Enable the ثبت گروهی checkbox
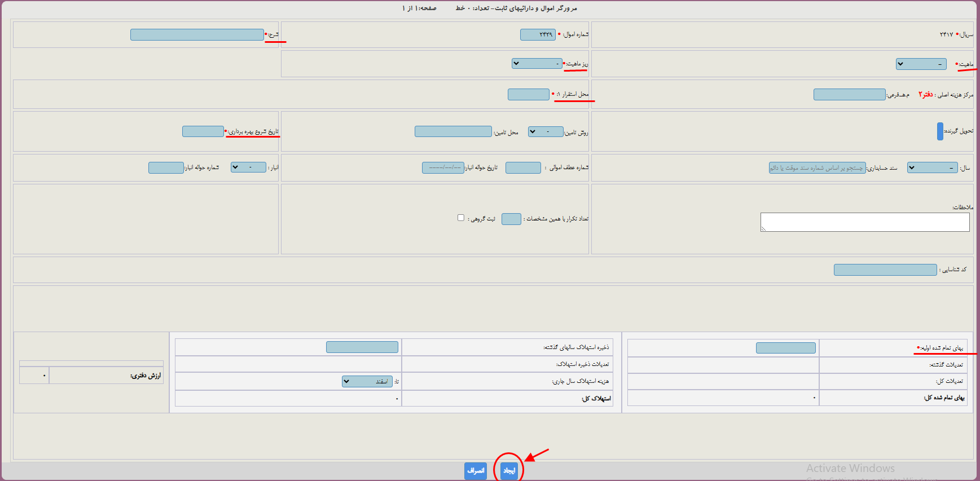 [461, 218]
